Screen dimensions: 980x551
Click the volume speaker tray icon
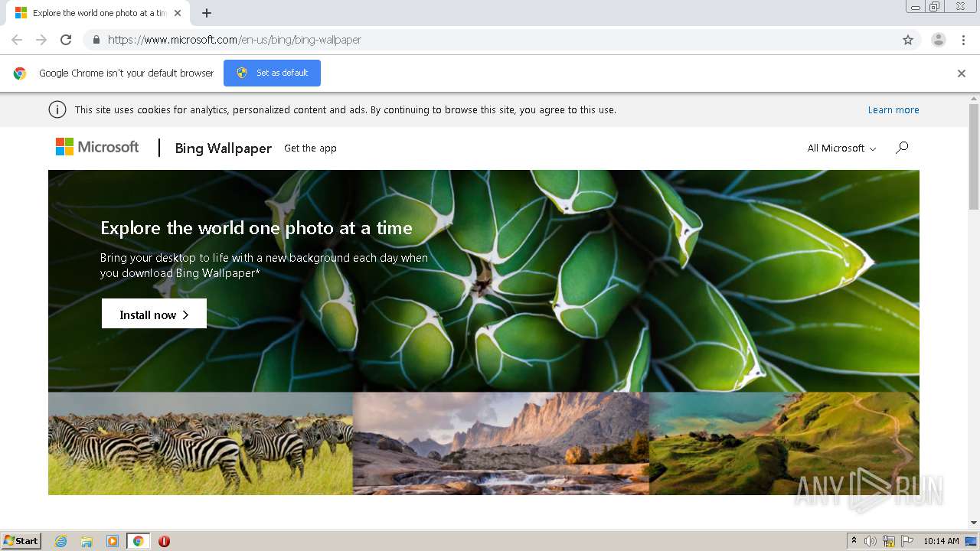click(x=871, y=541)
